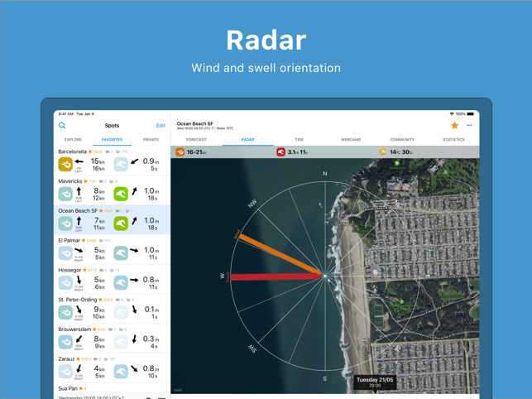This screenshot has width=532, height=399.
Task: Click the orange wind icon in the summary bar
Action: (x=180, y=152)
